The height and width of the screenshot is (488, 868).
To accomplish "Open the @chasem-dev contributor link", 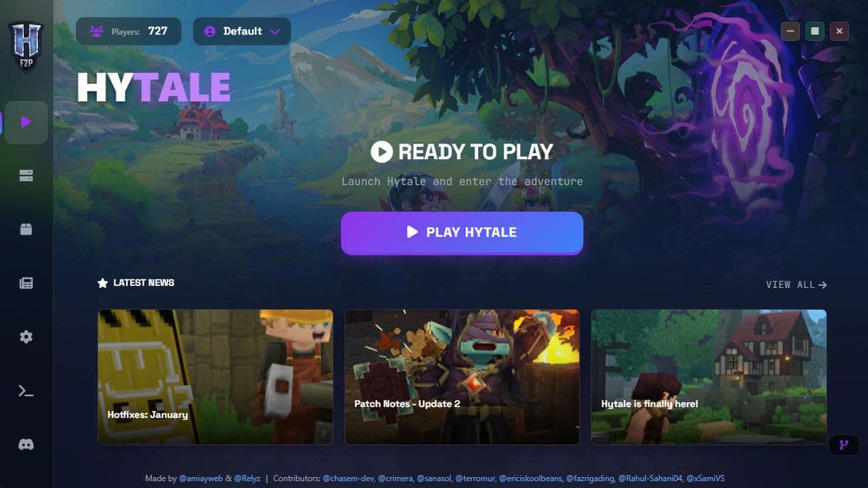I will (x=349, y=479).
